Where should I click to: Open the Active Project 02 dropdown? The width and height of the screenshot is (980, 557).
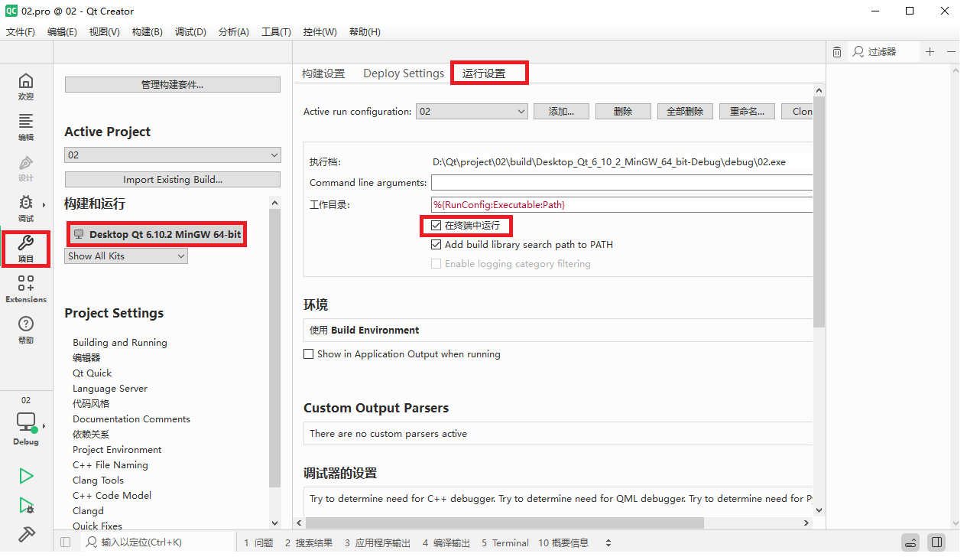173,155
